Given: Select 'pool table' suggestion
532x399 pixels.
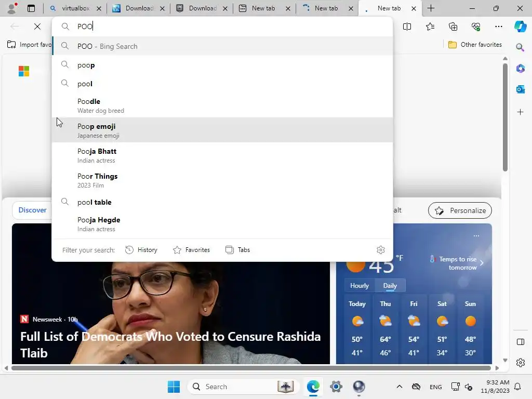Looking at the screenshot, I should pos(222,202).
